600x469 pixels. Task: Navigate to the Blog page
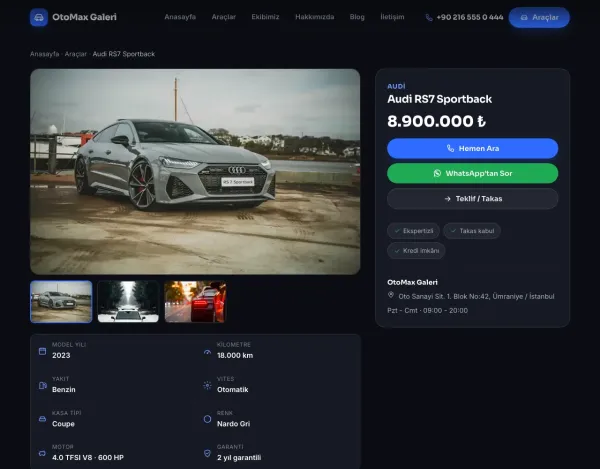(x=357, y=17)
